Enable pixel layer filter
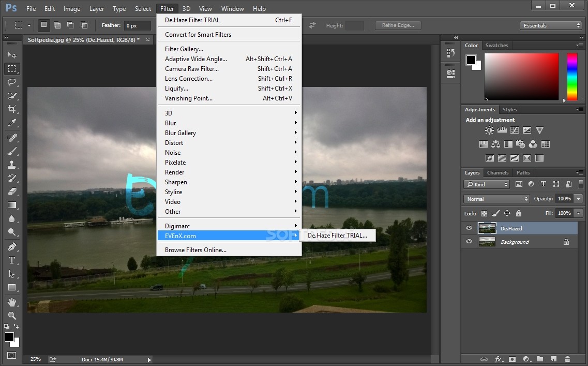588x366 pixels. pos(519,184)
